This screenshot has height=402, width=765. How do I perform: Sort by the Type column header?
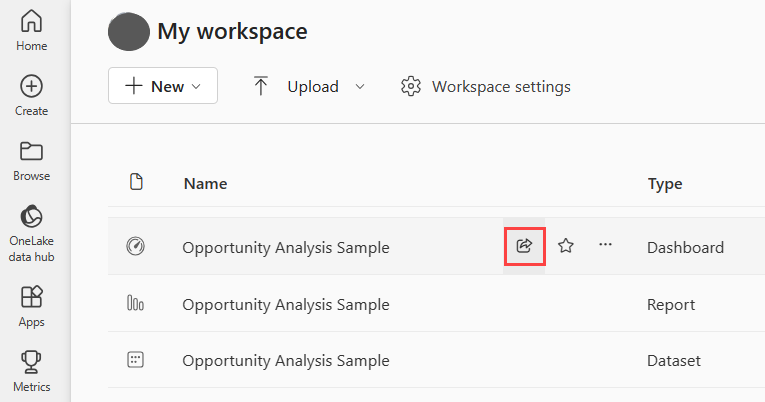point(665,184)
